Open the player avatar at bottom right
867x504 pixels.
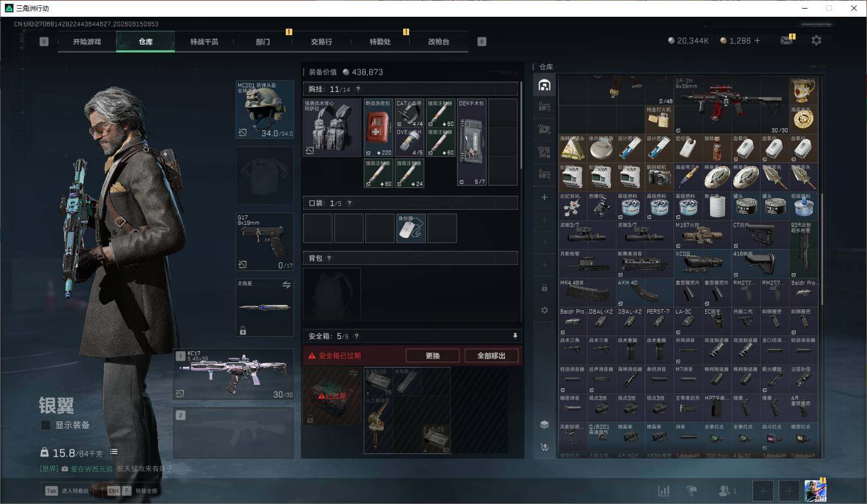coord(815,491)
